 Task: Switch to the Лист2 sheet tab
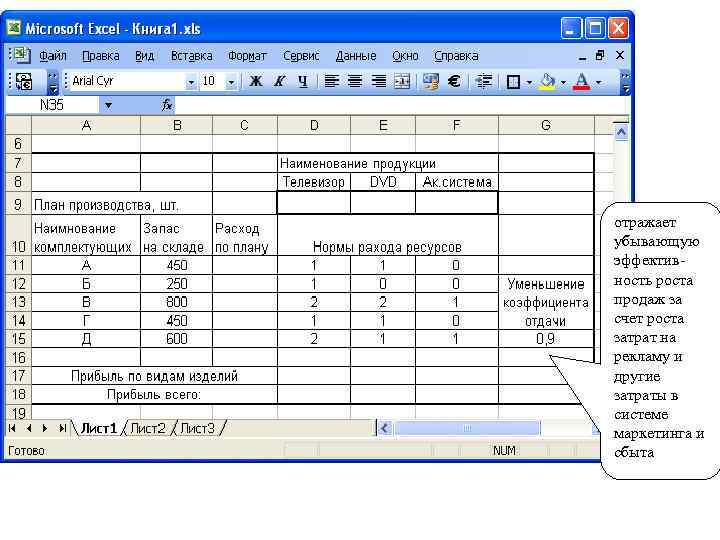pyautogui.click(x=148, y=428)
